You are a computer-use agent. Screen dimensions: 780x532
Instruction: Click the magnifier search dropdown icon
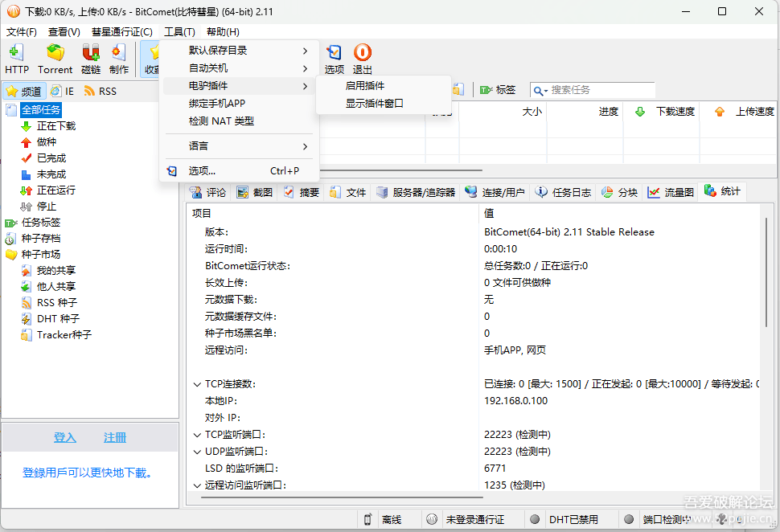tap(540, 91)
